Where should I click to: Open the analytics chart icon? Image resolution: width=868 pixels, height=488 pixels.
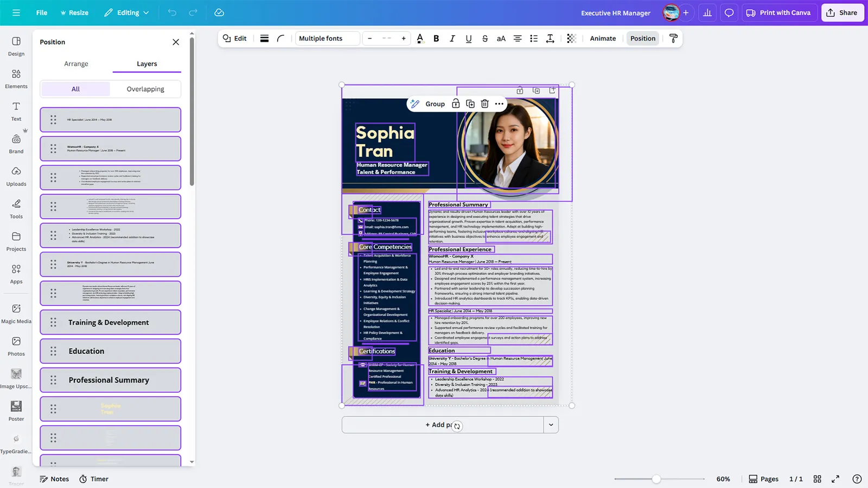[707, 13]
